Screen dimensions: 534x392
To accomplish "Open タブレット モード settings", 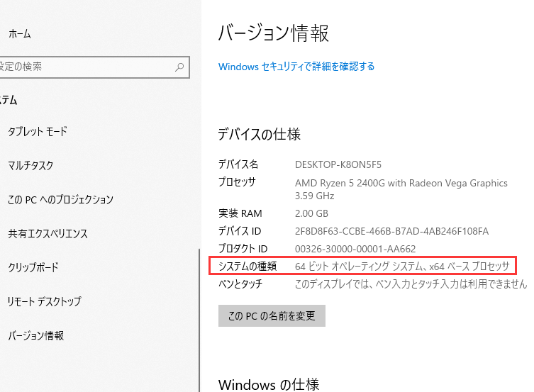I will point(37,132).
